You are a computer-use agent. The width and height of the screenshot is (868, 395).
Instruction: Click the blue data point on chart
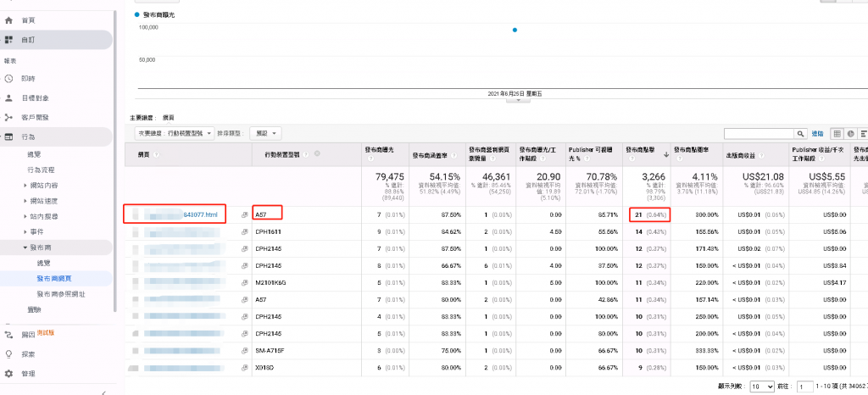tap(515, 30)
